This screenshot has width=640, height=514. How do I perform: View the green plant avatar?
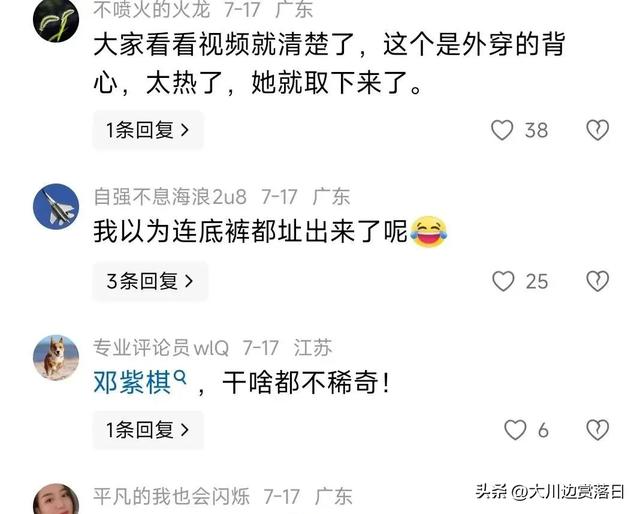tap(56, 20)
